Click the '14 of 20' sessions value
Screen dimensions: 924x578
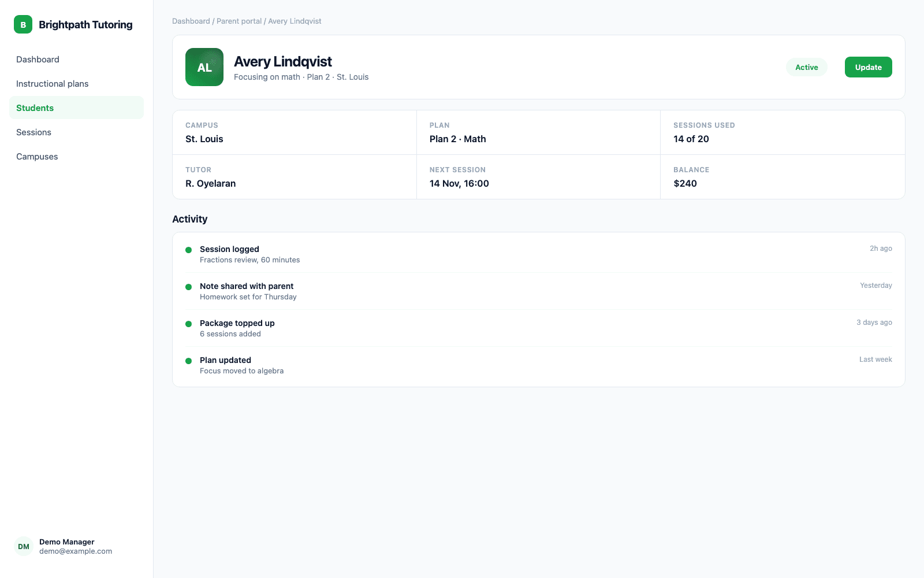coord(691,139)
